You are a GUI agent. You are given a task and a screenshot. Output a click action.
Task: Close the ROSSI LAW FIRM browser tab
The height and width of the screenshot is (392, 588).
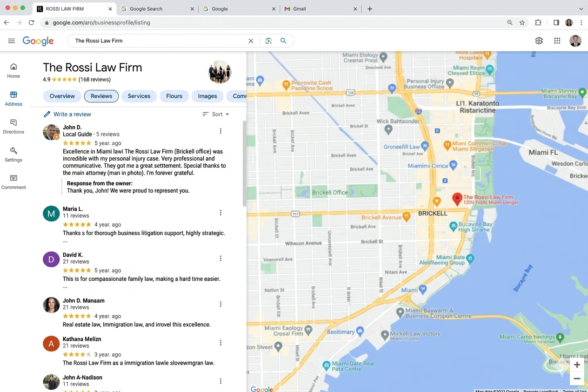110,9
